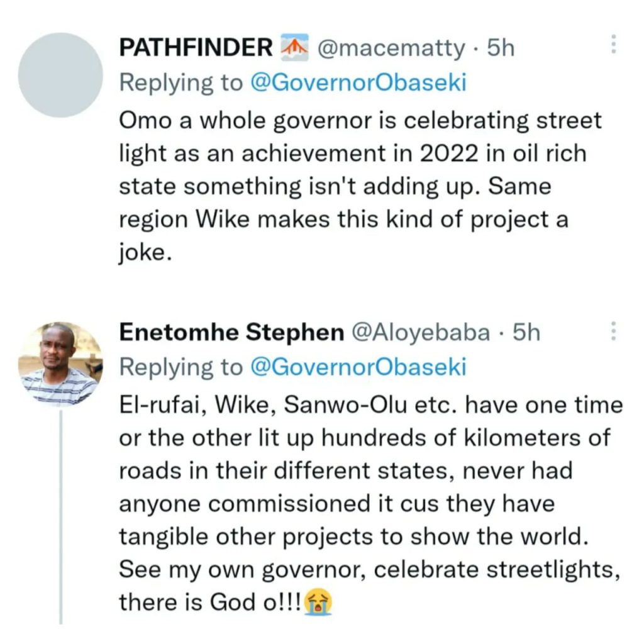Click PATHFINDER's blank gray profile avatar
The width and height of the screenshot is (644, 644).
click(x=60, y=75)
